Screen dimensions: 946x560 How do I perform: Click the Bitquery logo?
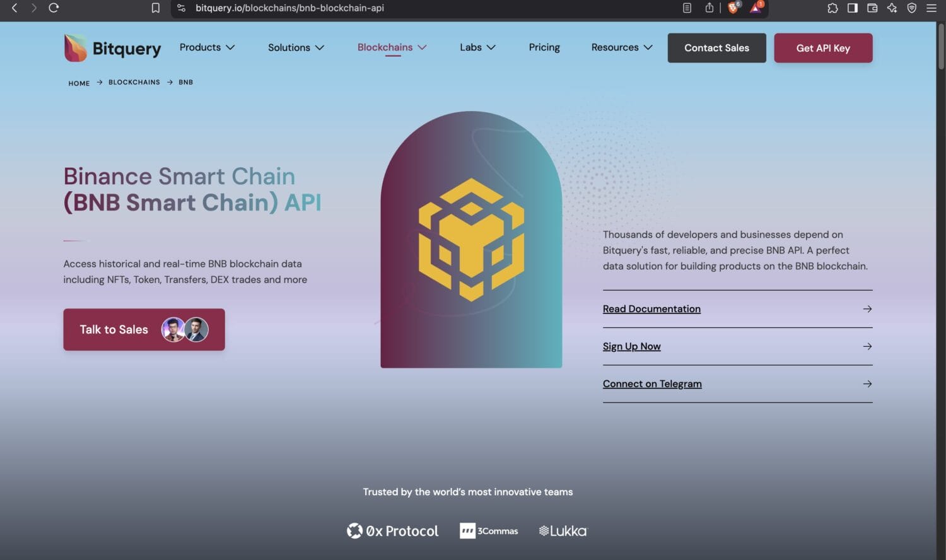[112, 48]
